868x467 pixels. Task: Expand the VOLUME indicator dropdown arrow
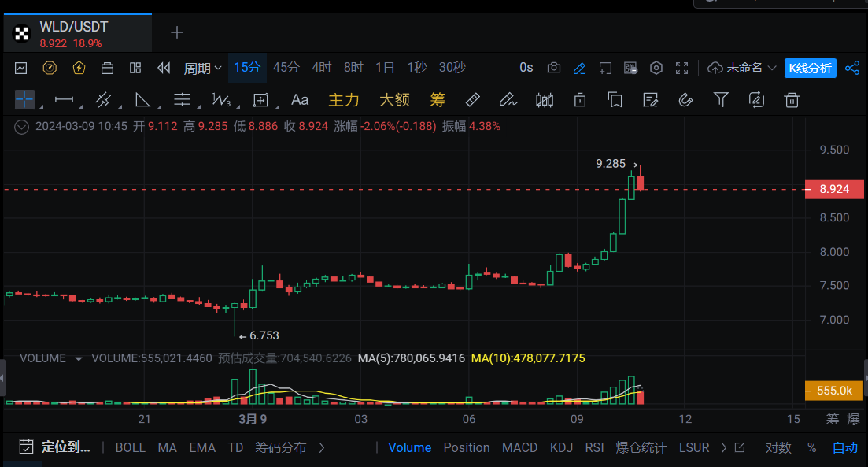tap(79, 359)
